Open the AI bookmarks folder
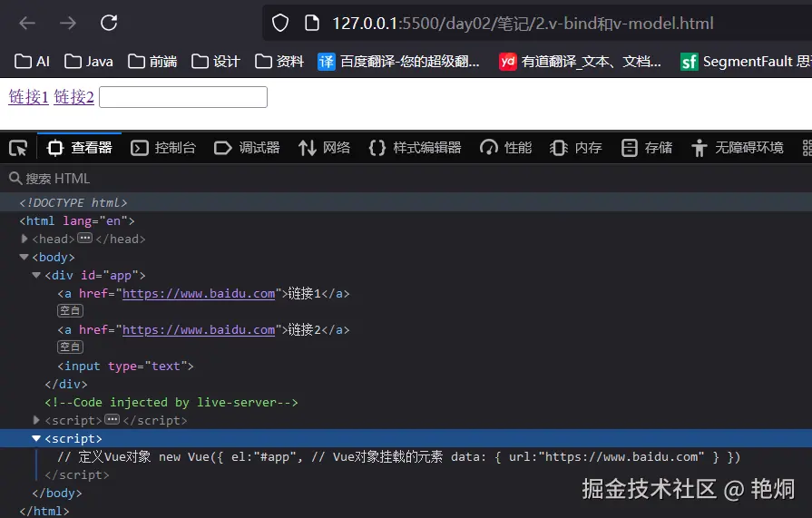 (32, 62)
